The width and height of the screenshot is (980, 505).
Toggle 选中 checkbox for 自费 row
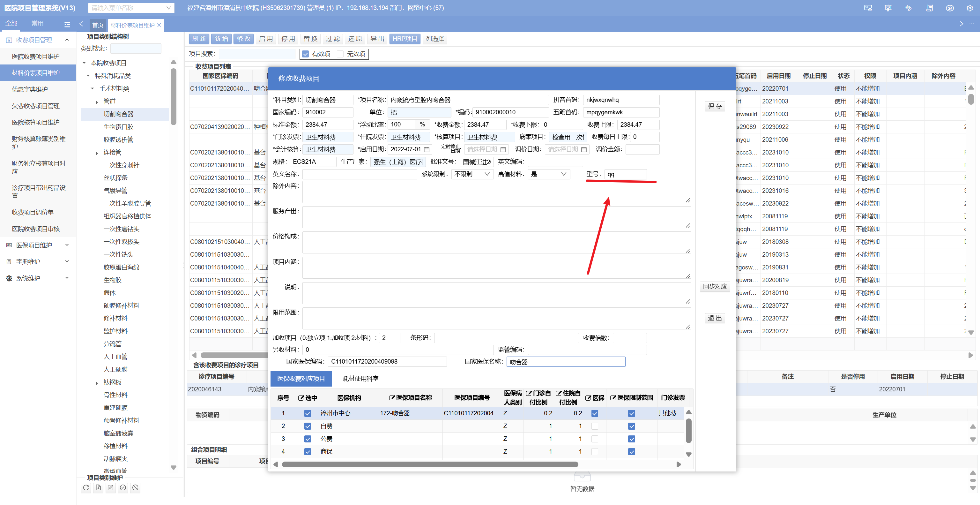tap(308, 426)
